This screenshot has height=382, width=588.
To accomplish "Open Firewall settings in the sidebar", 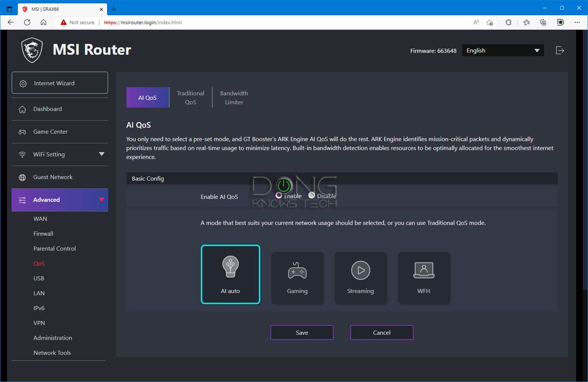I will point(43,234).
